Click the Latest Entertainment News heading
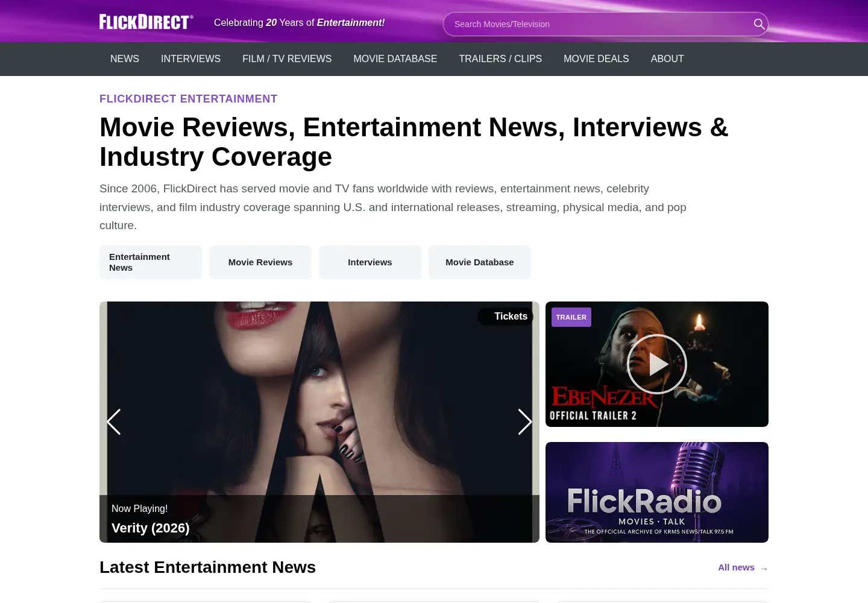The width and height of the screenshot is (868, 603). pyautogui.click(x=207, y=567)
